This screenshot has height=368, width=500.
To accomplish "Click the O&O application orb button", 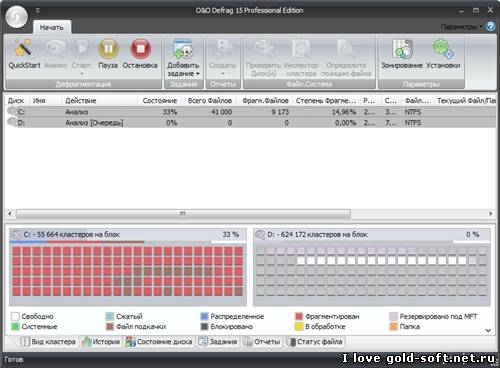I will [17, 17].
